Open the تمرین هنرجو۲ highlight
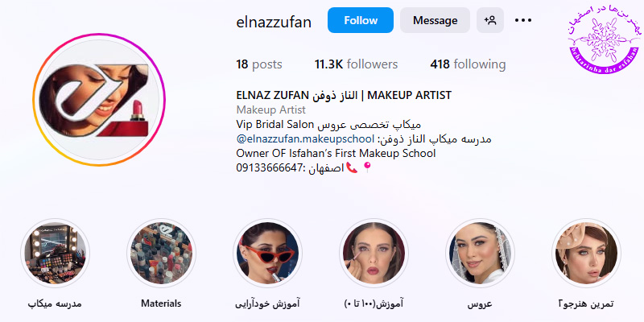The width and height of the screenshot is (644, 322). pyautogui.click(x=587, y=253)
